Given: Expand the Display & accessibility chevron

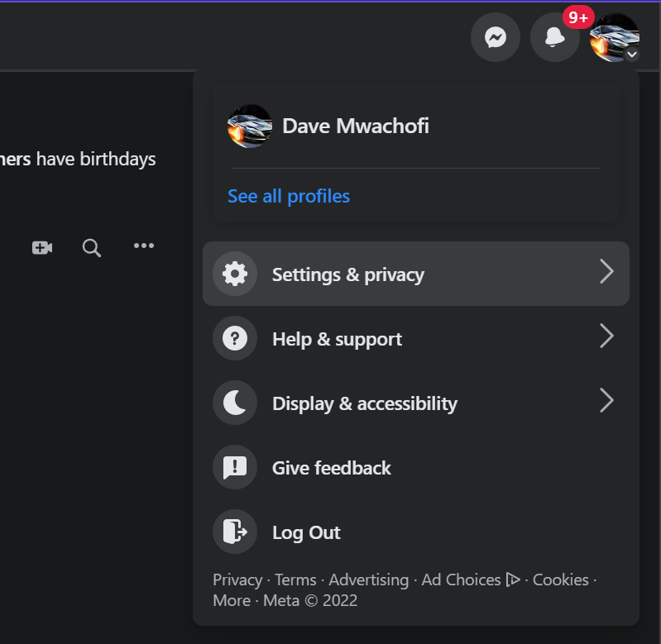Looking at the screenshot, I should click(x=606, y=401).
